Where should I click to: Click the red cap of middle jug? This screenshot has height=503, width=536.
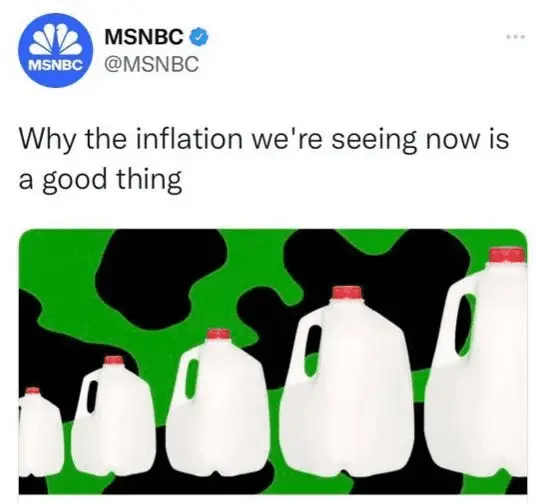pyautogui.click(x=218, y=334)
